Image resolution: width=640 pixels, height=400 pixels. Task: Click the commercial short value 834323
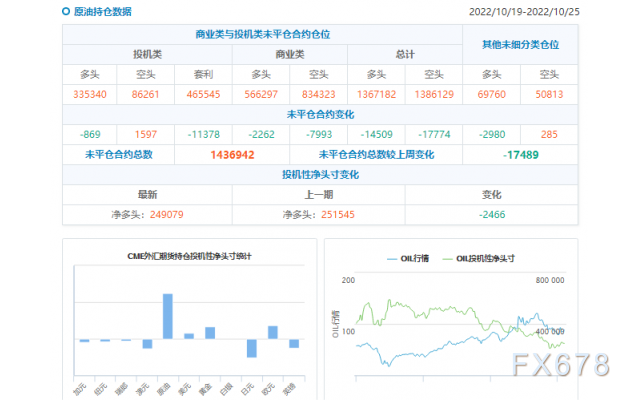point(318,94)
